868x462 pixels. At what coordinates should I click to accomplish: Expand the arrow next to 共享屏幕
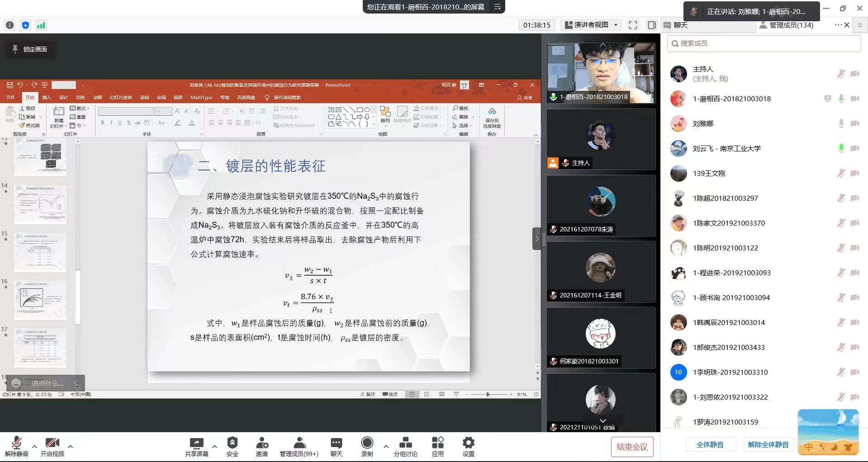click(215, 447)
